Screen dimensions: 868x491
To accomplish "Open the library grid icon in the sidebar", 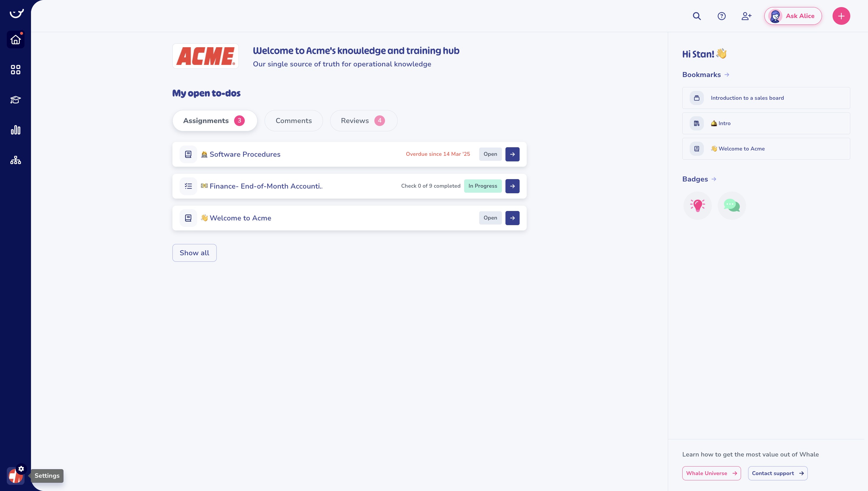I will coord(16,69).
